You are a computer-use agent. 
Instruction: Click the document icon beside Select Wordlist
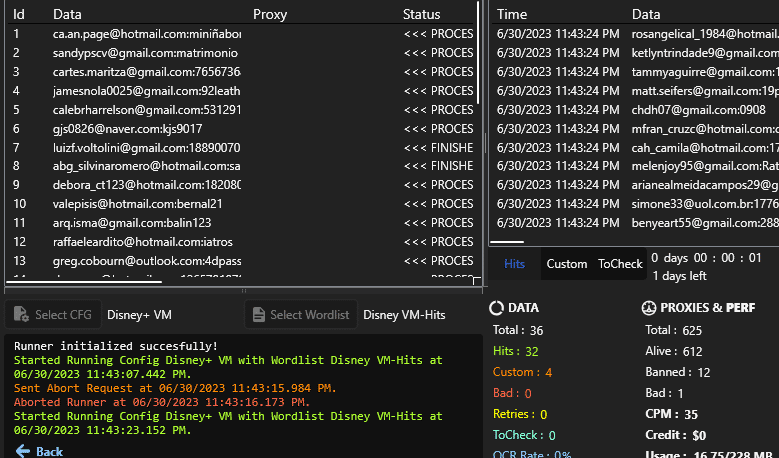click(258, 315)
